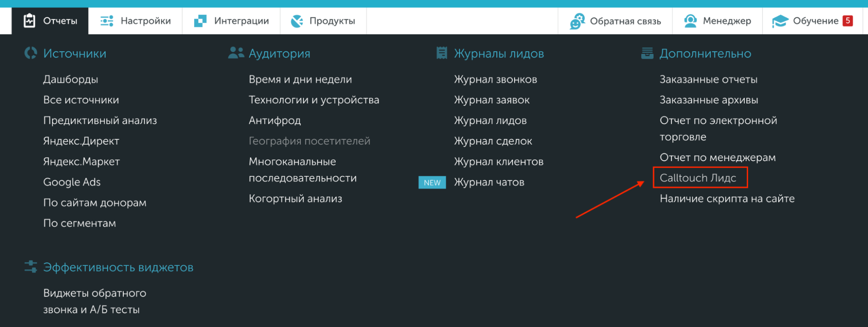This screenshot has width=868, height=327.
Task: Open По сайтам донорам report
Action: click(x=95, y=203)
